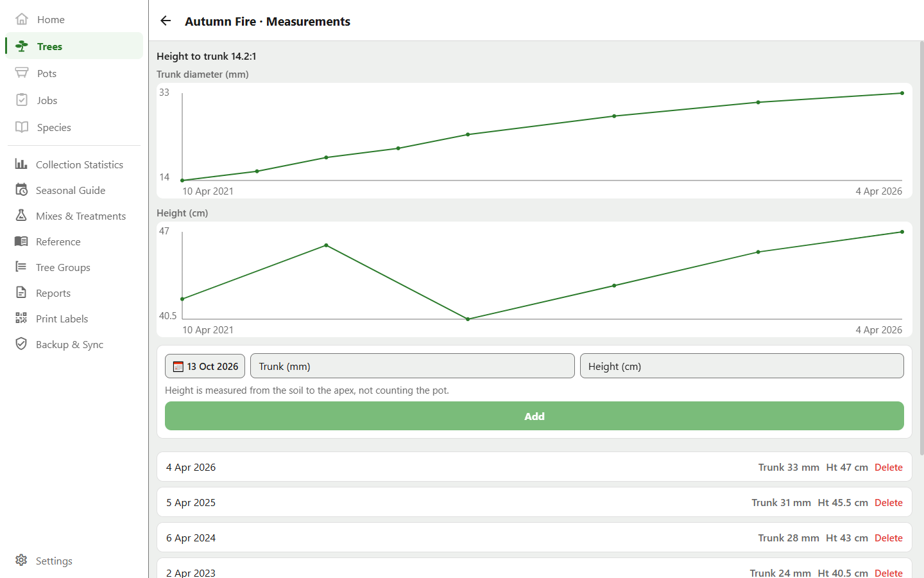Open Print Labels QR icon
Viewport: 924px width, 578px height.
pos(21,319)
